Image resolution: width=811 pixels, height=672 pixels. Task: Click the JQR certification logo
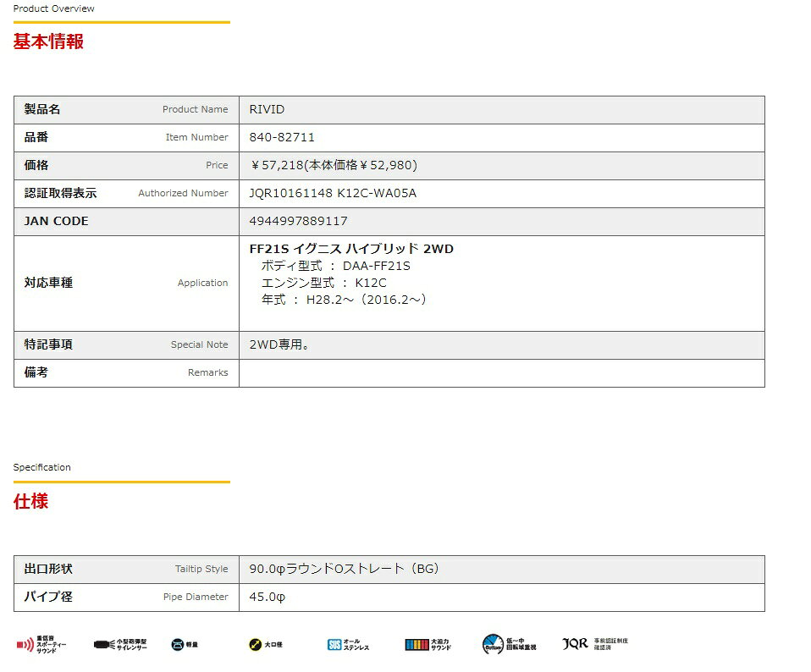coord(576,644)
